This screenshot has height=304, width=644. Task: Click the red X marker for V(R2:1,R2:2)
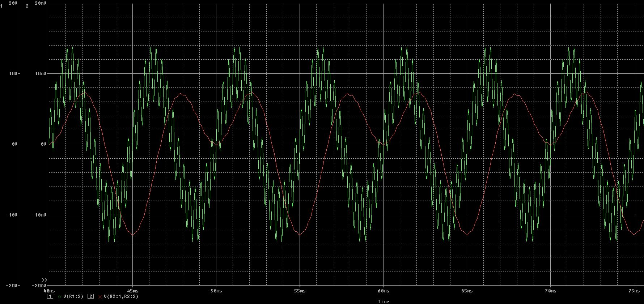point(100,296)
